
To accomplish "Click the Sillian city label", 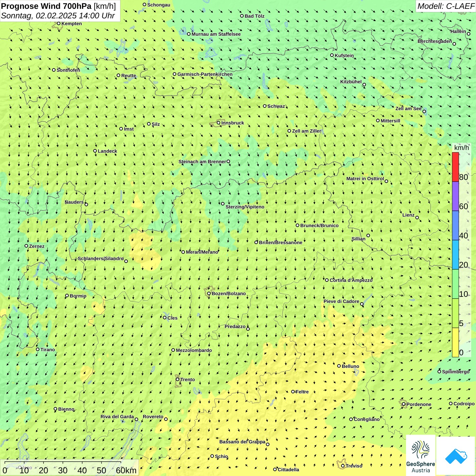I will tap(358, 239).
